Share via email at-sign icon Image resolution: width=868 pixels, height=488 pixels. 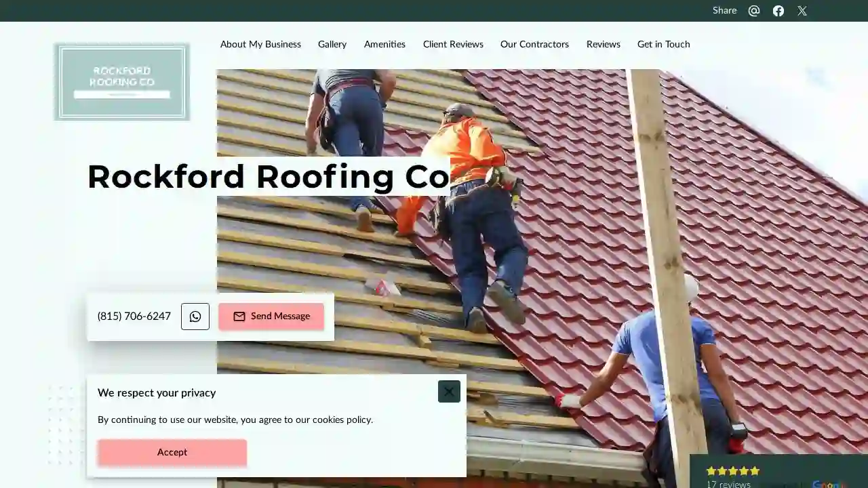click(x=754, y=11)
